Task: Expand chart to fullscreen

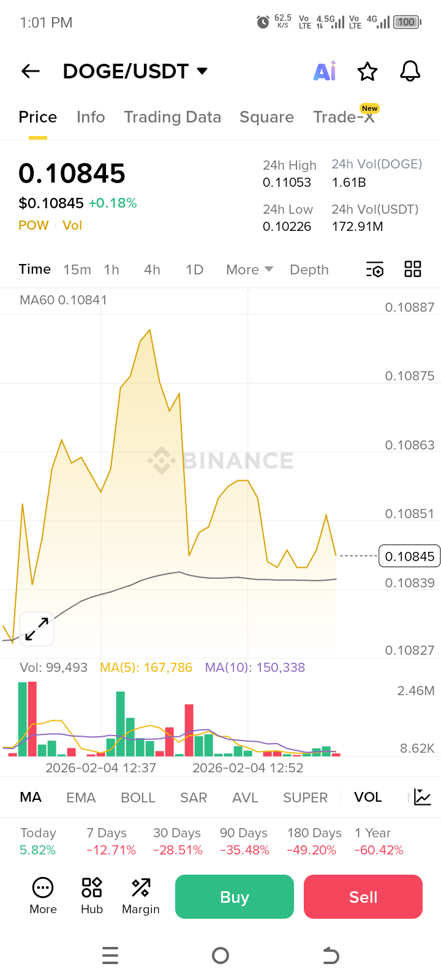Action: pyautogui.click(x=37, y=628)
